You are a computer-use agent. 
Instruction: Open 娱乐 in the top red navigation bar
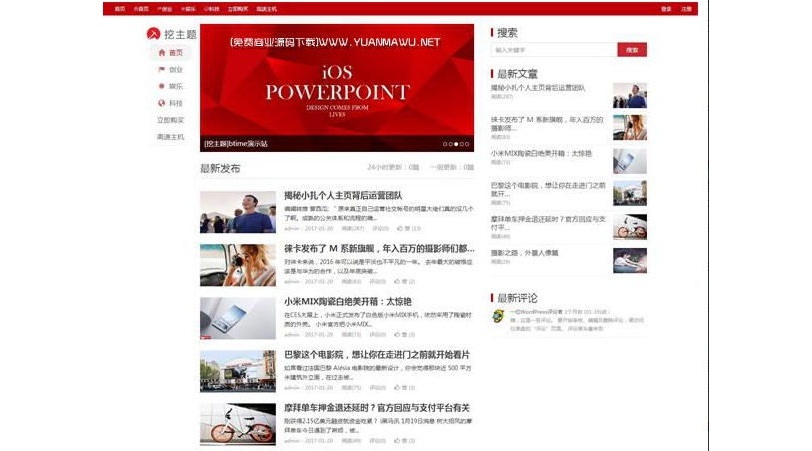(188, 9)
